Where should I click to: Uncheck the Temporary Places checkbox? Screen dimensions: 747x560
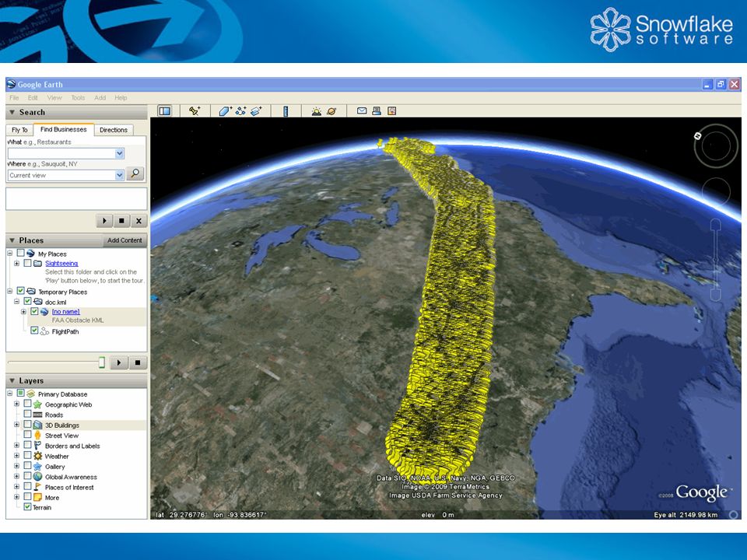pyautogui.click(x=20, y=290)
